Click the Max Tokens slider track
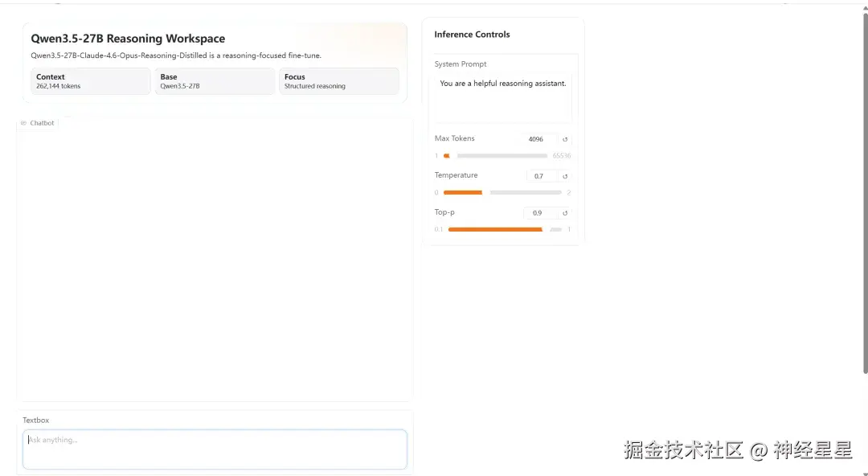The image size is (868, 476). (x=498, y=156)
